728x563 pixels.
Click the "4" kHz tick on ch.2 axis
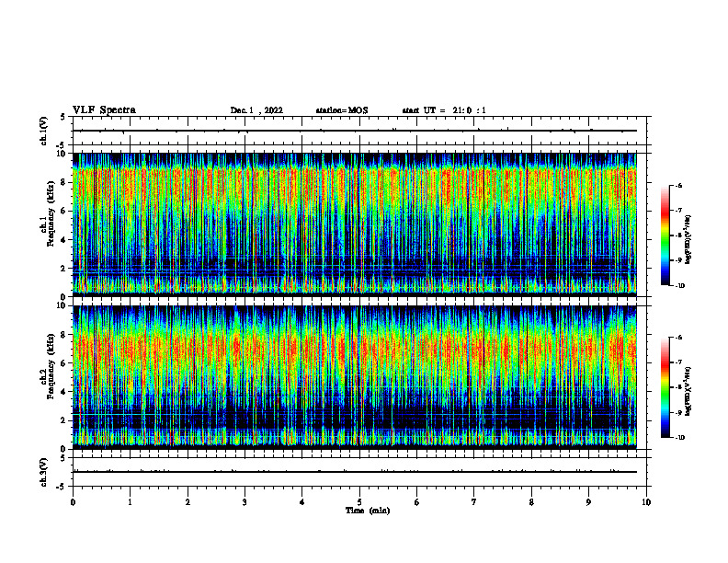[63, 392]
